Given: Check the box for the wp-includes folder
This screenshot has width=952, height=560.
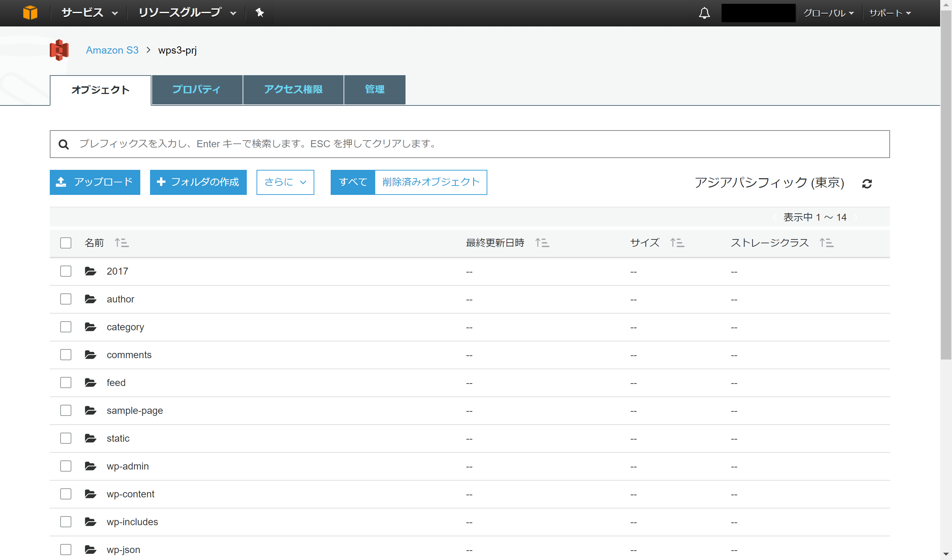Looking at the screenshot, I should tap(66, 522).
